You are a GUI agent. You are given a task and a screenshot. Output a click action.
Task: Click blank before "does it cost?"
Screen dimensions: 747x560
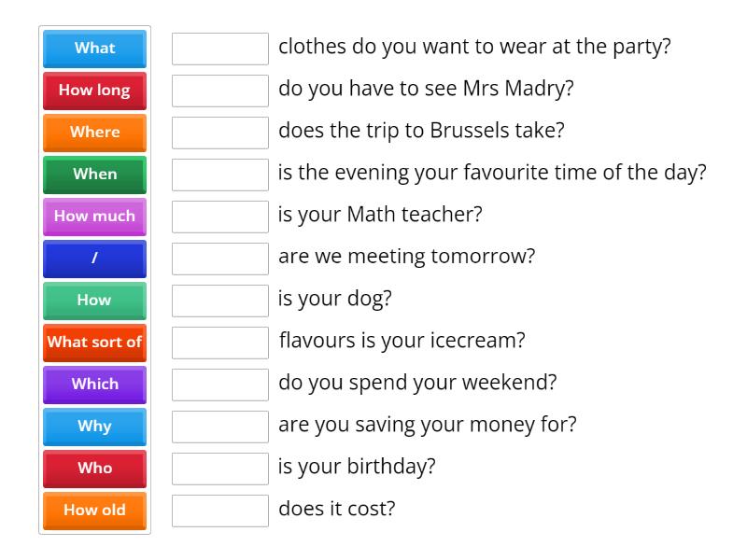tap(220, 511)
